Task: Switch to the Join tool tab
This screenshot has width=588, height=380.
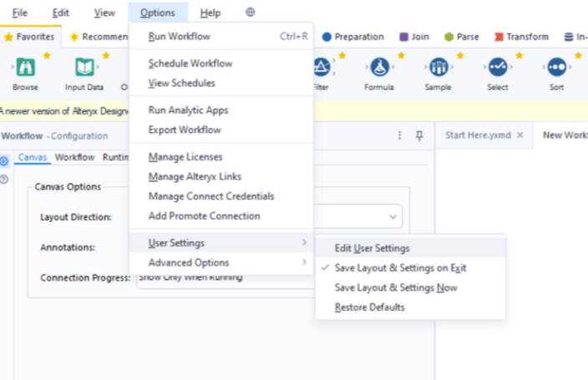Action: [x=414, y=37]
